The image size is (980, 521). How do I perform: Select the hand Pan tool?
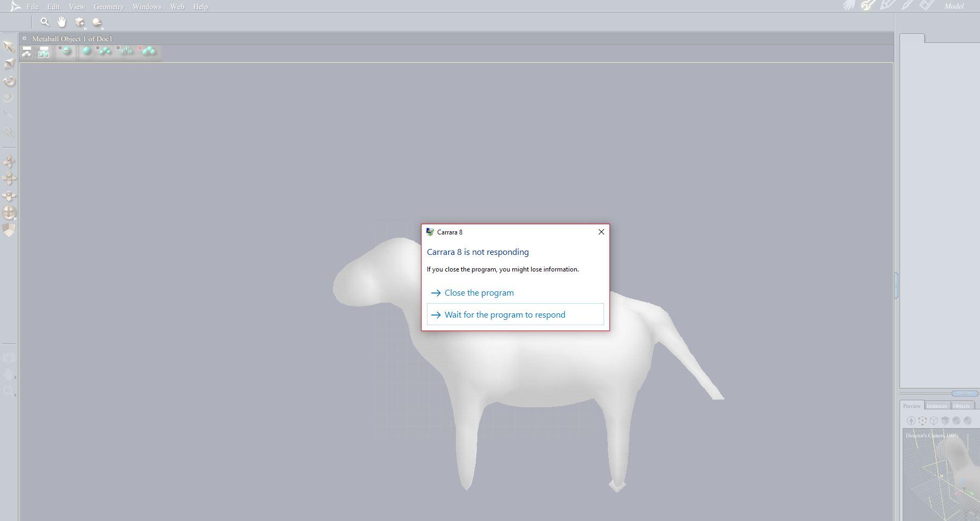pyautogui.click(x=62, y=22)
